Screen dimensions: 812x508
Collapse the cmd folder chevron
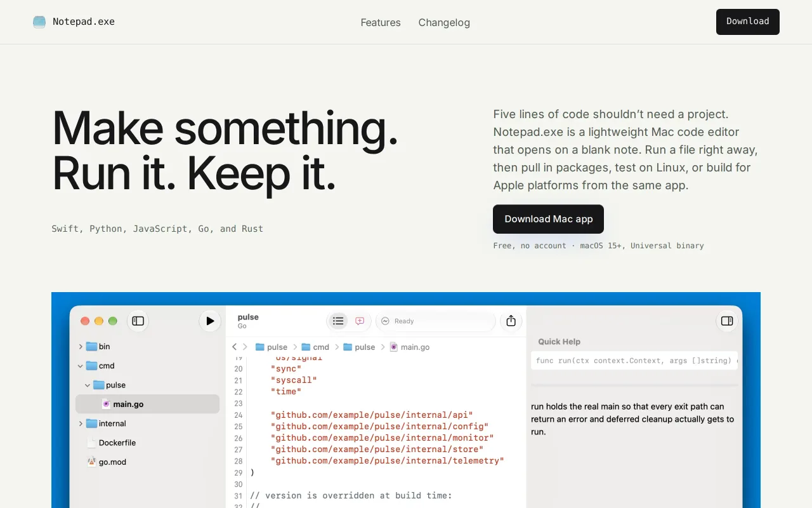point(81,366)
